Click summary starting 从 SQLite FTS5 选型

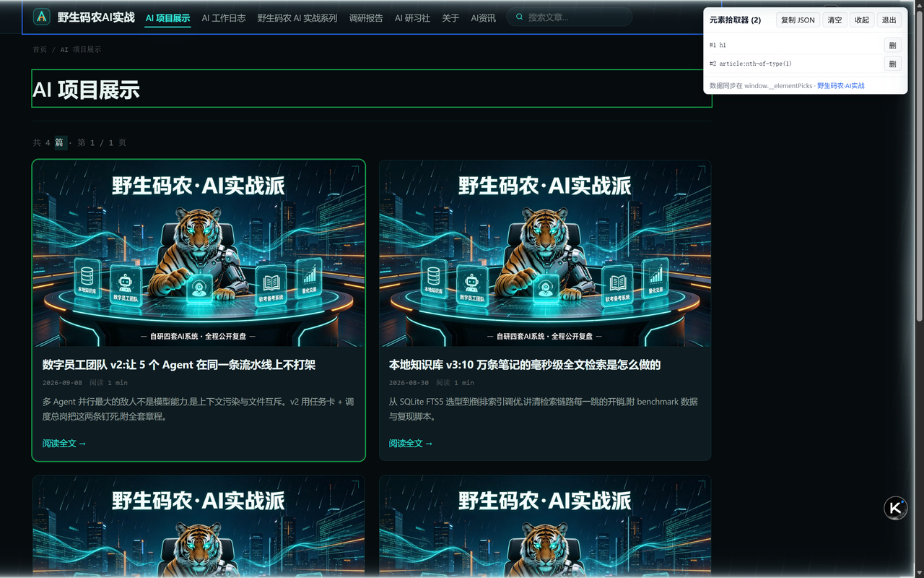click(x=544, y=409)
